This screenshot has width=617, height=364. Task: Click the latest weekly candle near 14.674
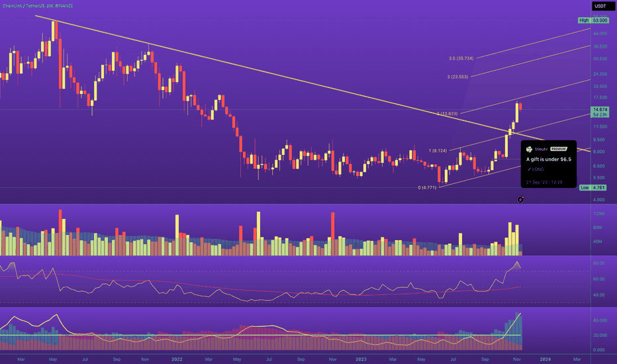tap(520, 107)
